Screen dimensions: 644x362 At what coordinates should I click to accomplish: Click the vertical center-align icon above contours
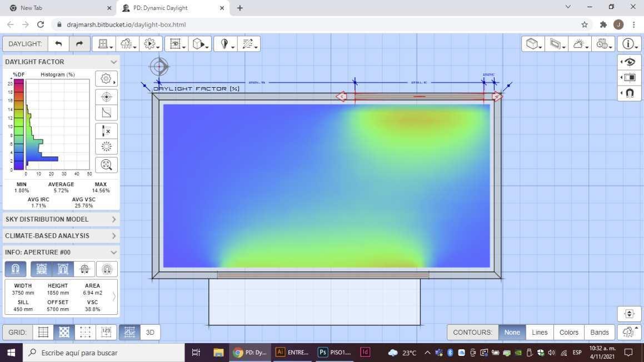pos(629,314)
